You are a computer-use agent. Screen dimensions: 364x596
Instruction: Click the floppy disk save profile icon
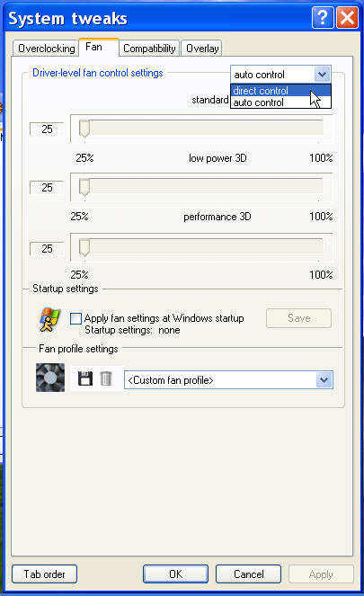(85, 378)
